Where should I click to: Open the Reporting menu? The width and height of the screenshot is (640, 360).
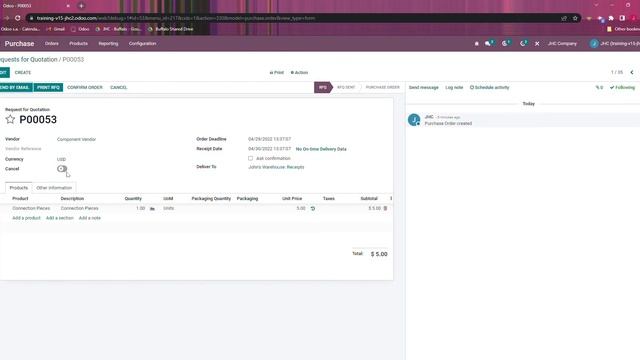[108, 43]
